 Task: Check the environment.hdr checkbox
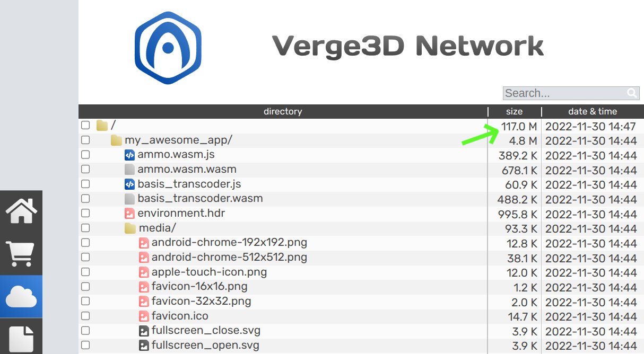[85, 214]
